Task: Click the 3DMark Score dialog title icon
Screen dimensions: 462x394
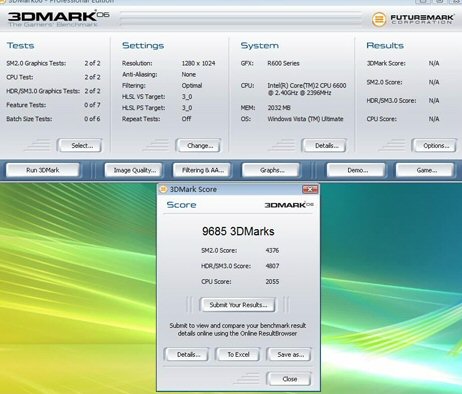Action: 163,189
